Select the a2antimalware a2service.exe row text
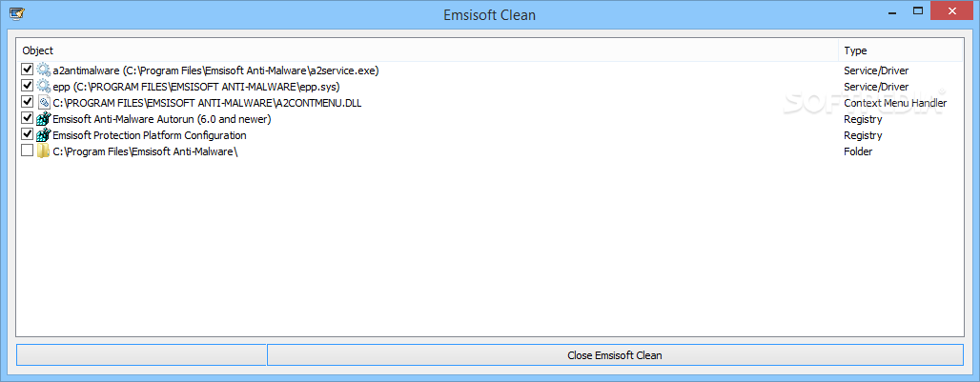Screen dimensions: 980x382 coord(215,70)
